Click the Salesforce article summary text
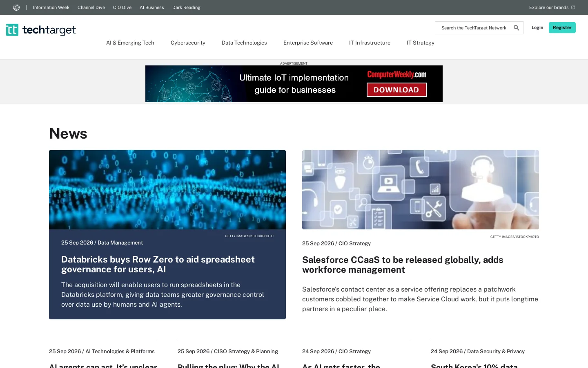Image resolution: width=588 pixels, height=368 pixels. 420,299
